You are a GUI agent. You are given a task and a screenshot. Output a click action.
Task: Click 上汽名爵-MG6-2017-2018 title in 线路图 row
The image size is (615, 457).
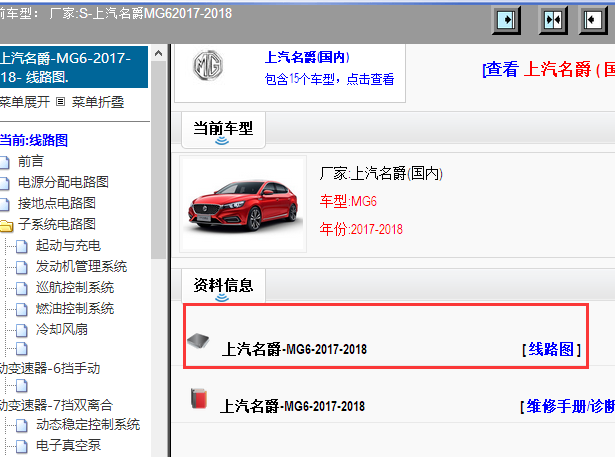[294, 349]
